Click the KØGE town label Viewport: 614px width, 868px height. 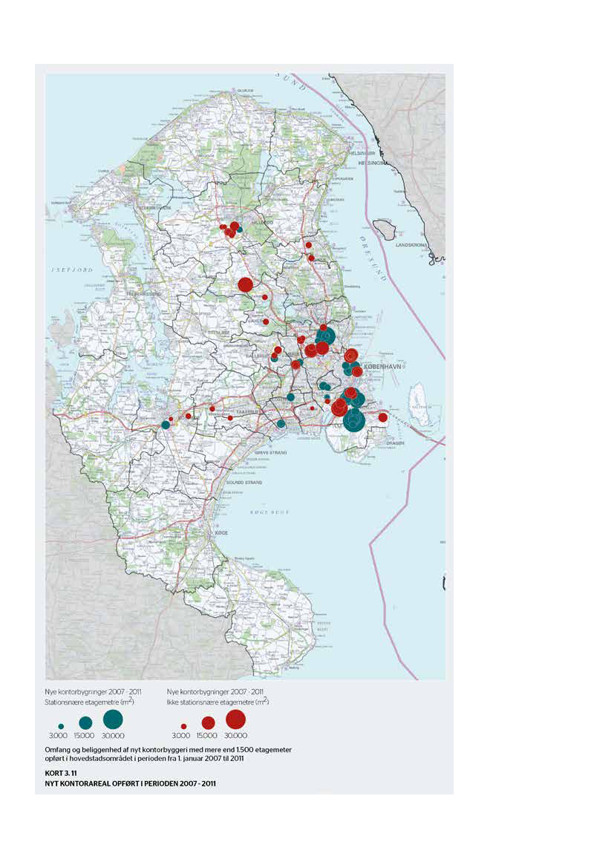pyautogui.click(x=221, y=532)
